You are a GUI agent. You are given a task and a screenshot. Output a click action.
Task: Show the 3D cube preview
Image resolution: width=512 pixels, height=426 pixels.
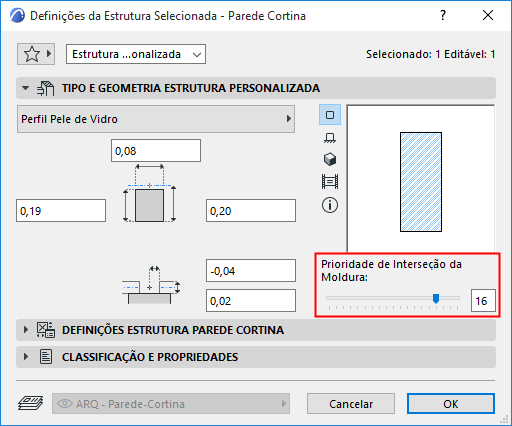tap(330, 159)
